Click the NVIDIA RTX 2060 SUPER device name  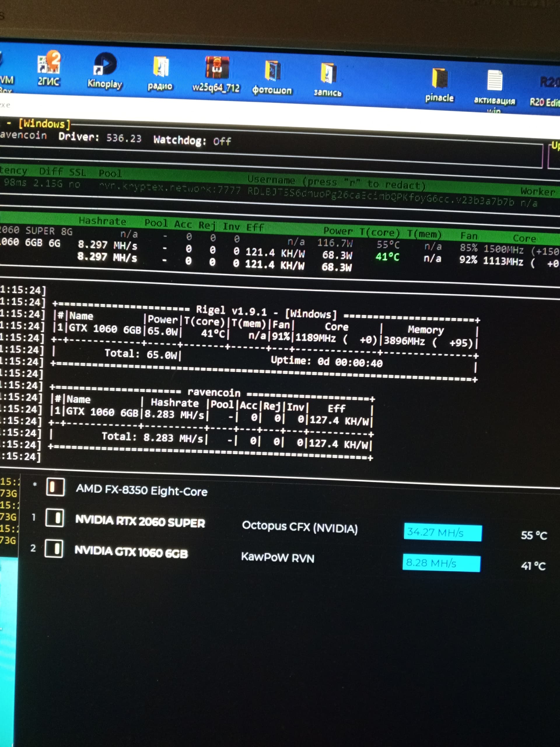[140, 521]
